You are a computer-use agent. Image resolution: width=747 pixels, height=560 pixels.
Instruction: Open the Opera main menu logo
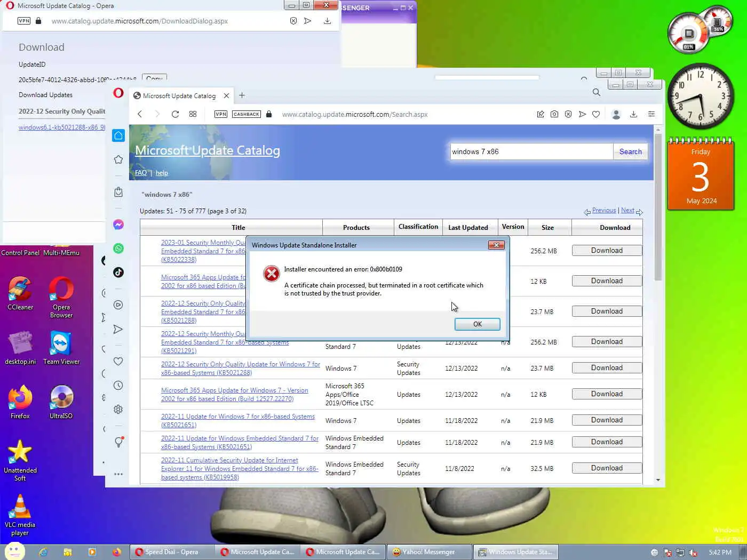point(118,93)
